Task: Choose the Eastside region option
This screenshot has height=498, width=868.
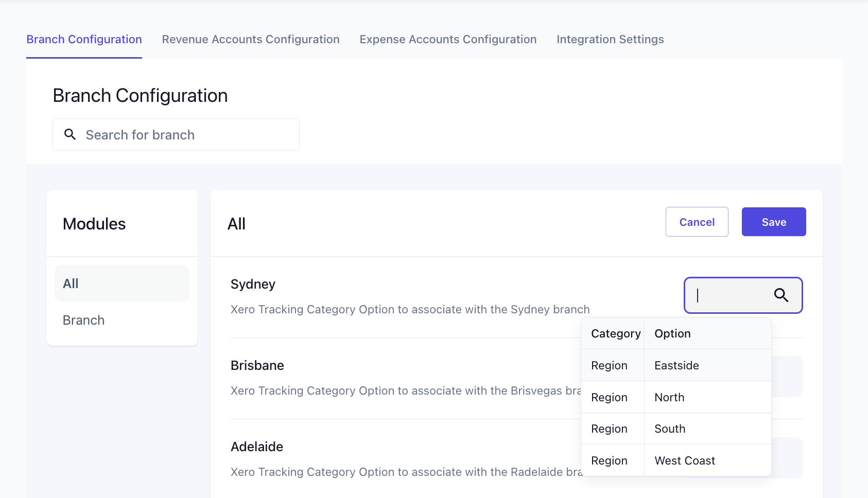Action: click(676, 365)
